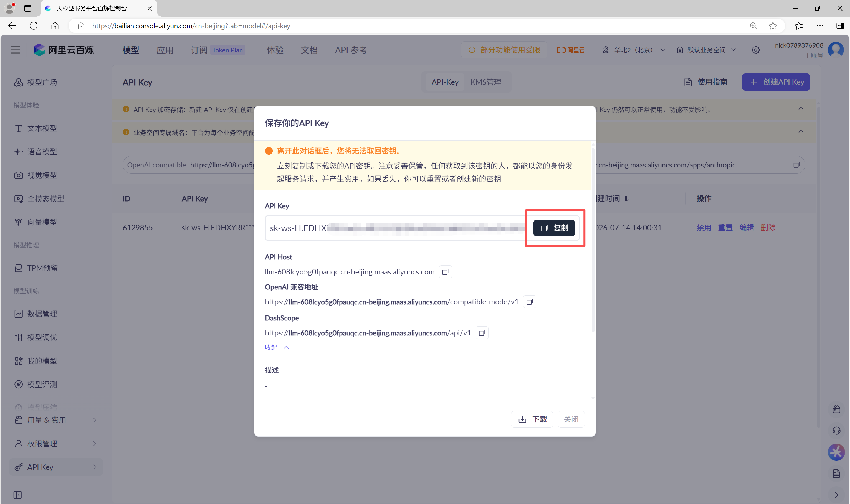
Task: Open 数据管理 in the sidebar
Action: point(35,314)
